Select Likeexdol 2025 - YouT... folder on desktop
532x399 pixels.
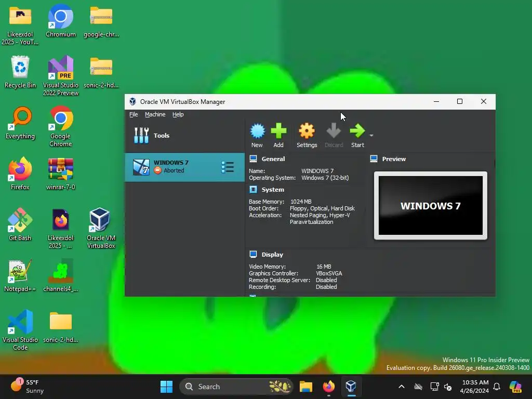click(x=20, y=24)
